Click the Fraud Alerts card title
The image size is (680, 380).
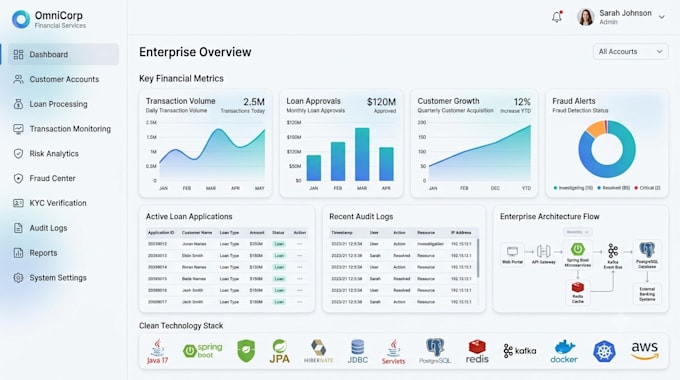pos(573,101)
